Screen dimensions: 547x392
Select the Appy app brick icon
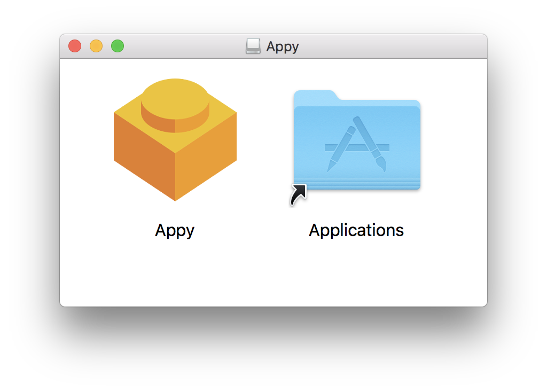(175, 139)
